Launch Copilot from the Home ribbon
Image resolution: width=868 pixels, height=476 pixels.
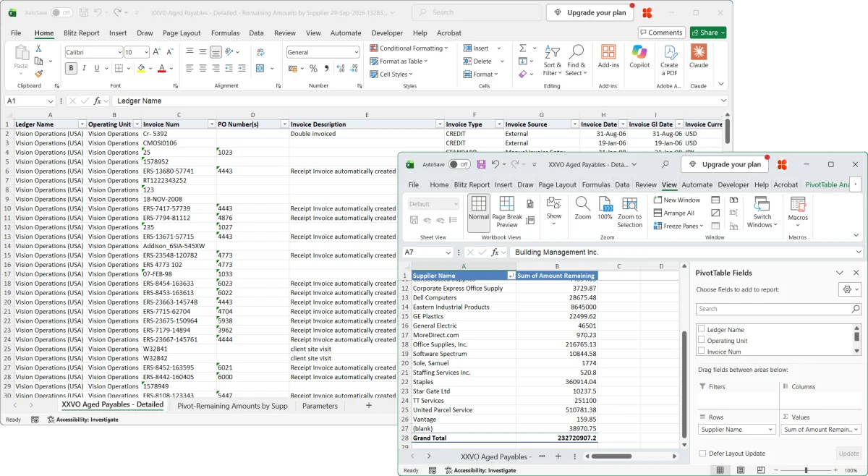point(639,56)
